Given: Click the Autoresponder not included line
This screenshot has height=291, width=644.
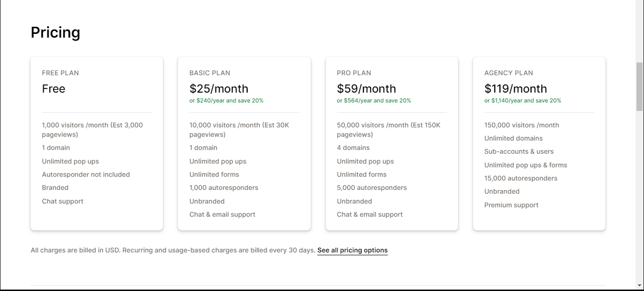Looking at the screenshot, I should pos(86,174).
